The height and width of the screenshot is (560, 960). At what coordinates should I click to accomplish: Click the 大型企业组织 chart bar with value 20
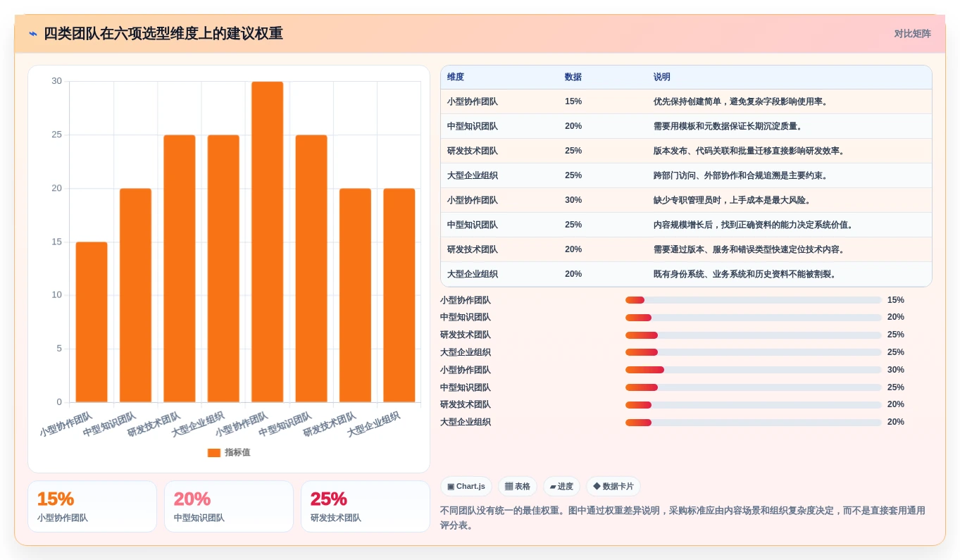[399, 295]
